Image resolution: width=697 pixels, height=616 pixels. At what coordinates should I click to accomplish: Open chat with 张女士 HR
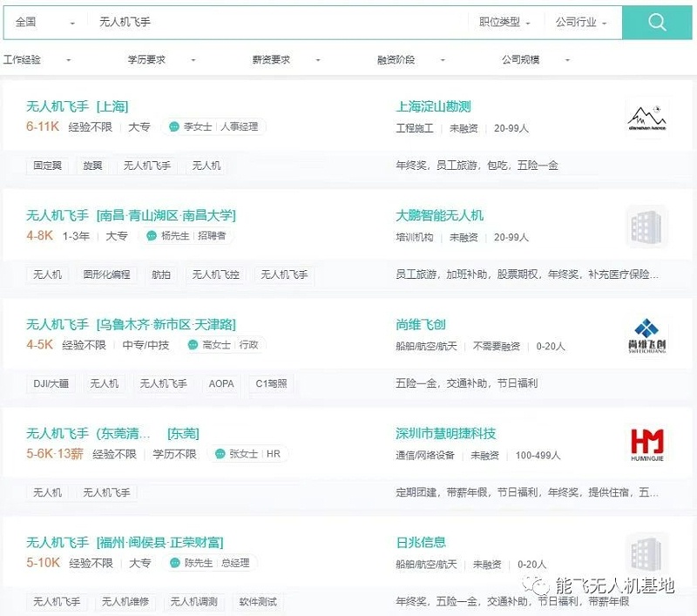point(248,454)
